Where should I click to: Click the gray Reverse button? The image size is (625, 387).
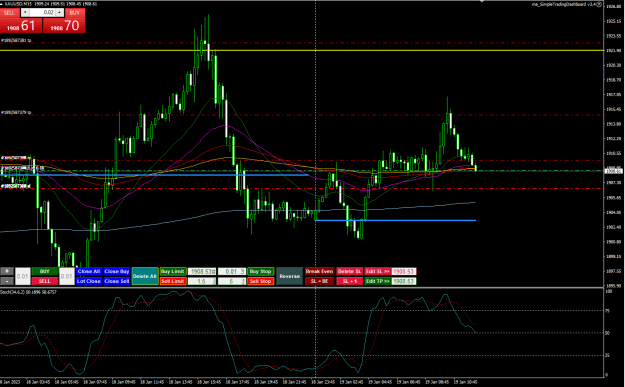coord(289,276)
